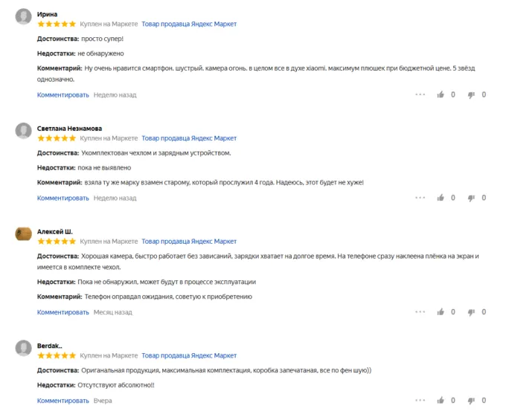Screen dimensions: 506x420
Task: Open Светлана Незнамова's profile name
Action: 70,128
